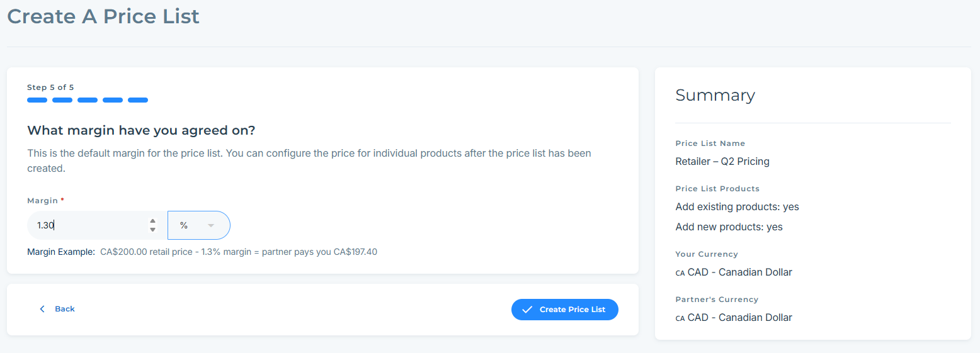Decrease margin with the down stepper arrow

coord(152,230)
